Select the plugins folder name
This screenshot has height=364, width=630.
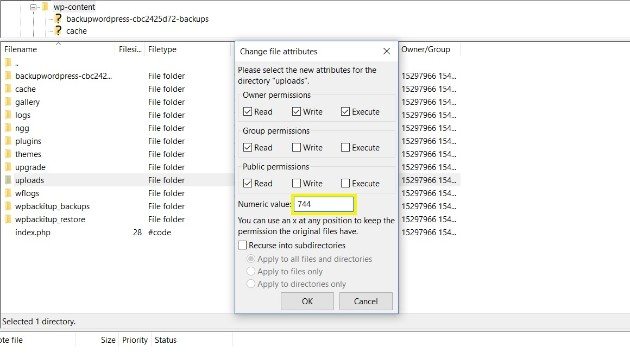pyautogui.click(x=28, y=141)
